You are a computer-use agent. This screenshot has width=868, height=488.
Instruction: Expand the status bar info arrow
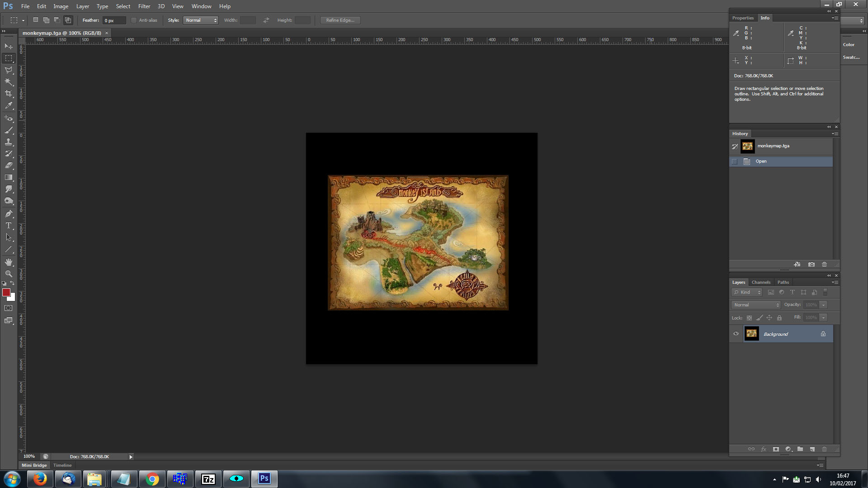(131, 457)
